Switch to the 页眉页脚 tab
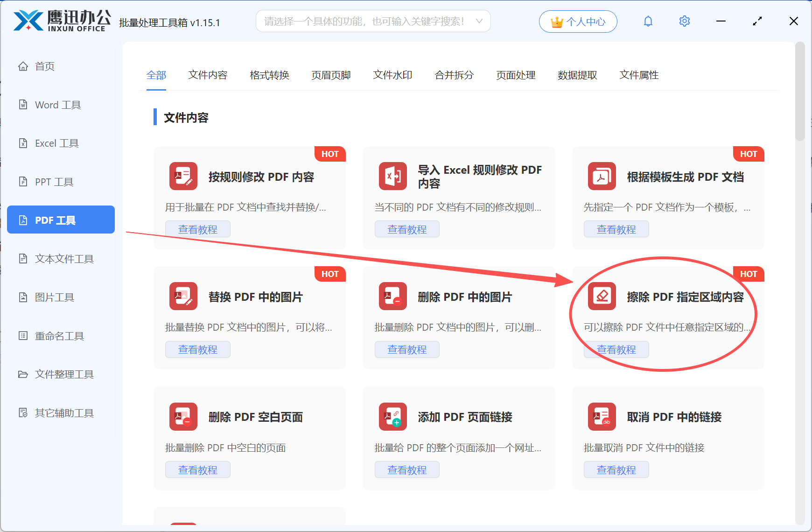Viewport: 812px width, 532px height. [x=331, y=75]
